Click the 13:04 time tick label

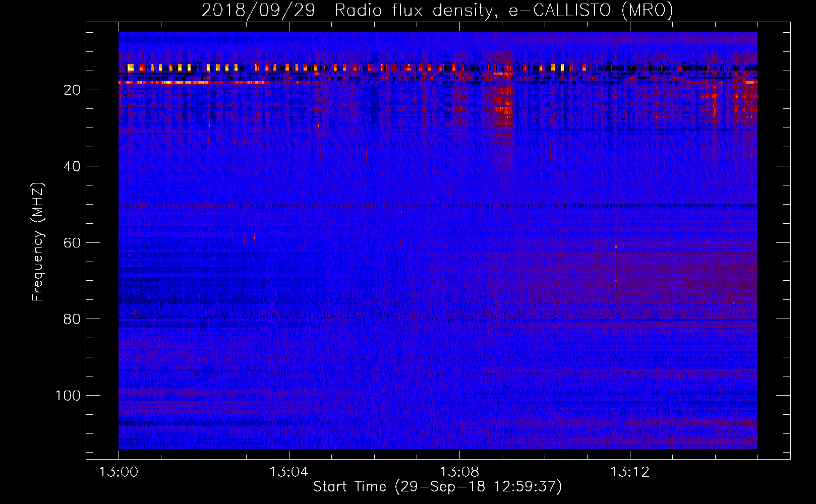[288, 472]
